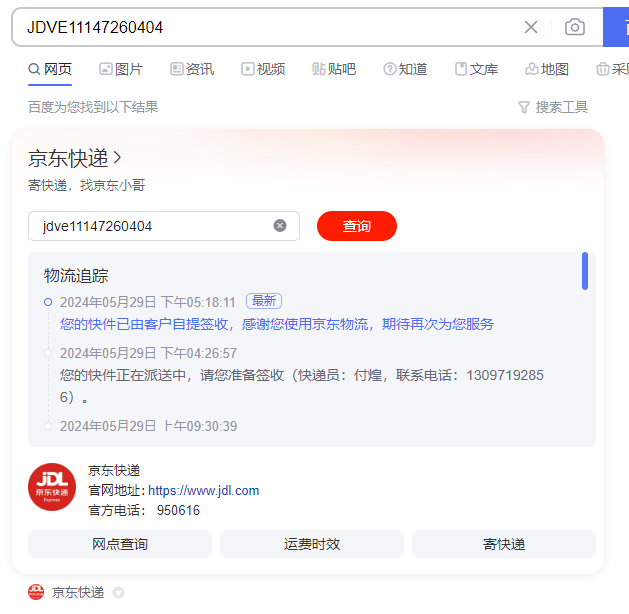The image size is (629, 614).
Task: Clear the main search box text
Action: [x=531, y=27]
